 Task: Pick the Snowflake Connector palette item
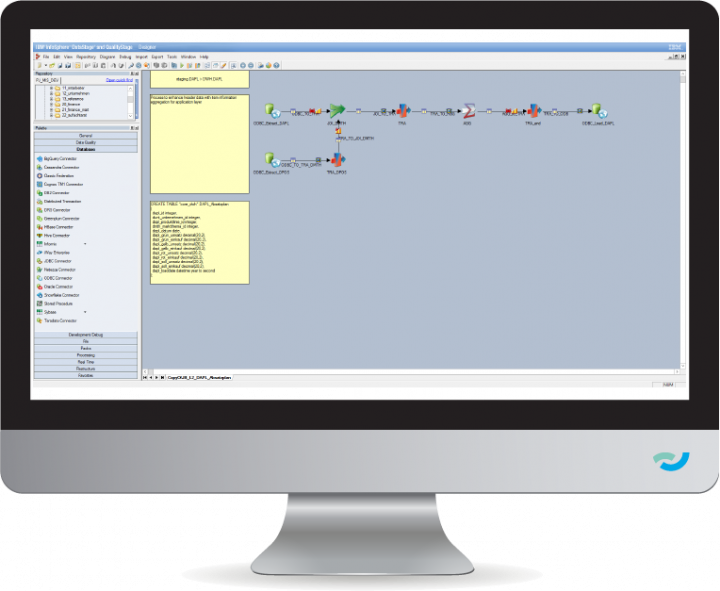(x=58, y=295)
